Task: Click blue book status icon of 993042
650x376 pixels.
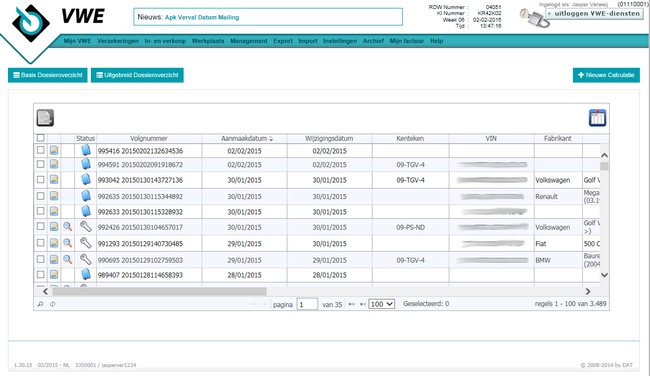Action: click(86, 180)
